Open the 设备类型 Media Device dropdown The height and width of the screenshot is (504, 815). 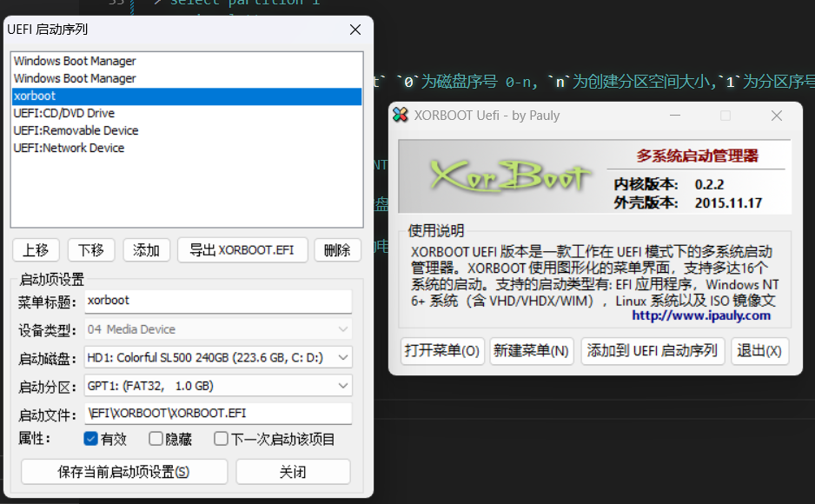(218, 329)
